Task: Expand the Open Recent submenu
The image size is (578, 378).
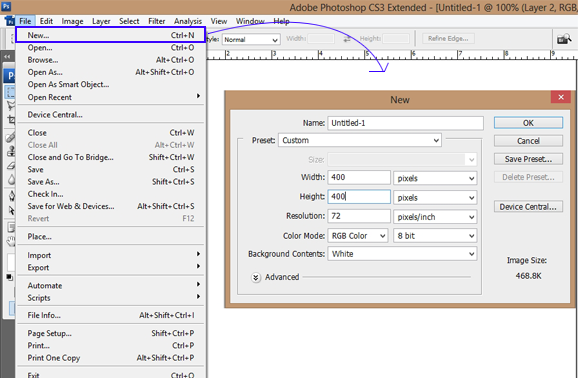Action: click(x=111, y=97)
